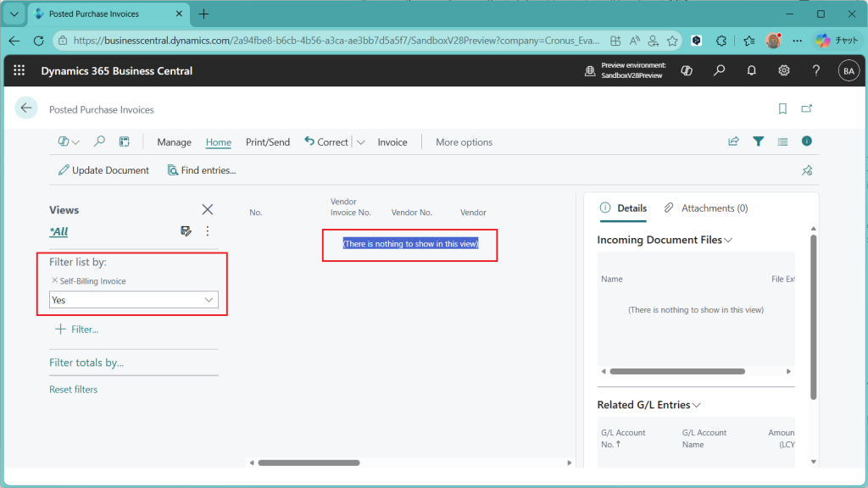
Task: Open the Print/Send menu
Action: [267, 142]
